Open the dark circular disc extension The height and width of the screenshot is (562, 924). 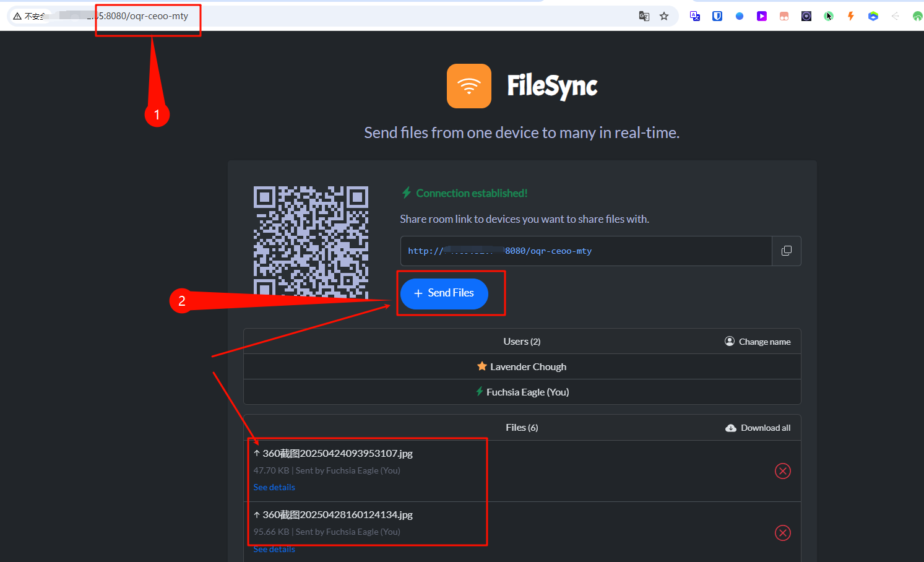pyautogui.click(x=806, y=16)
